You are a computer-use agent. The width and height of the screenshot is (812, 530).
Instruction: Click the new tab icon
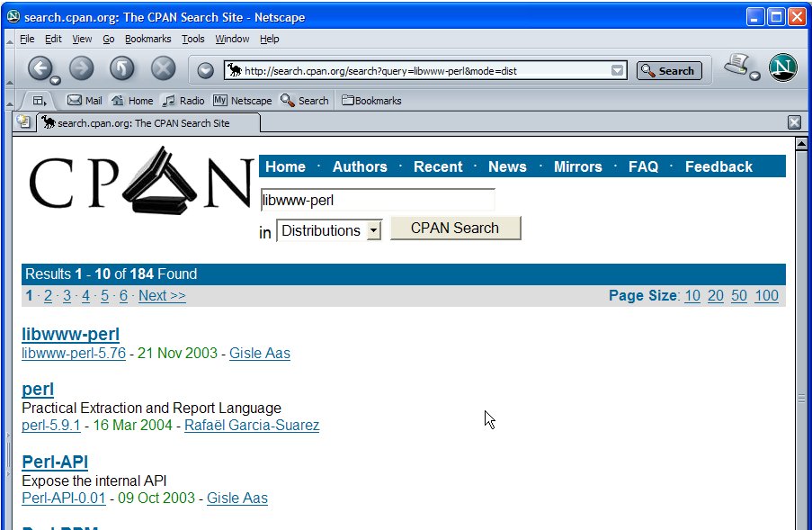pos(23,121)
